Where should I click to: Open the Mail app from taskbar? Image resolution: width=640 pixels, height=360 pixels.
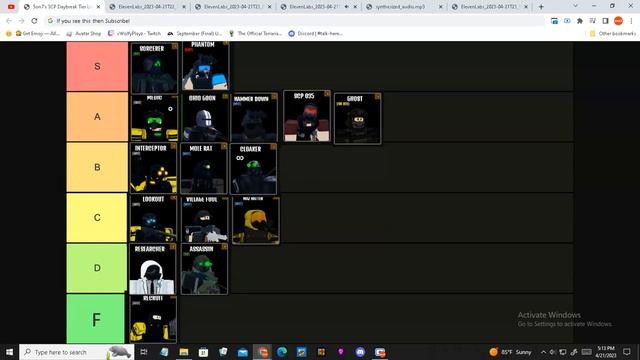pos(242,352)
